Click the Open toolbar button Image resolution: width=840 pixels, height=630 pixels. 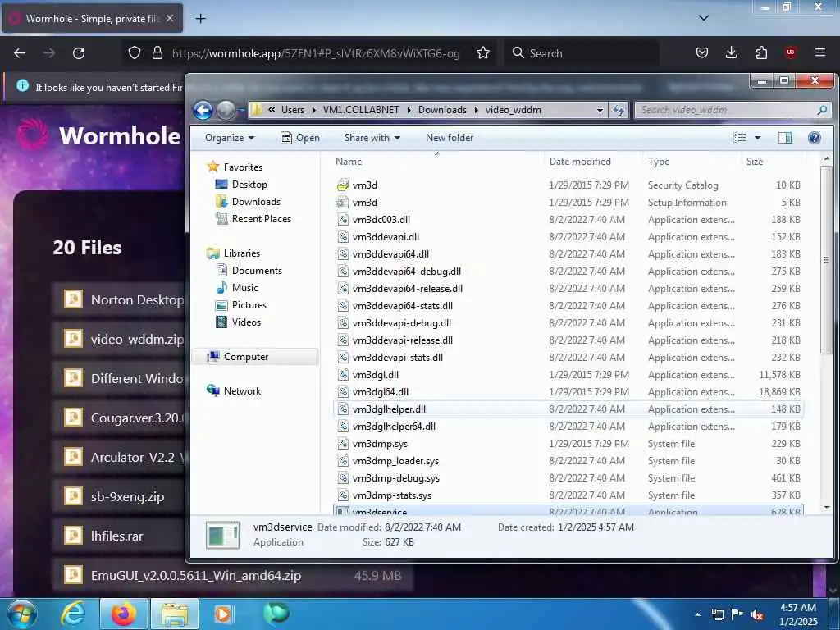[300, 138]
